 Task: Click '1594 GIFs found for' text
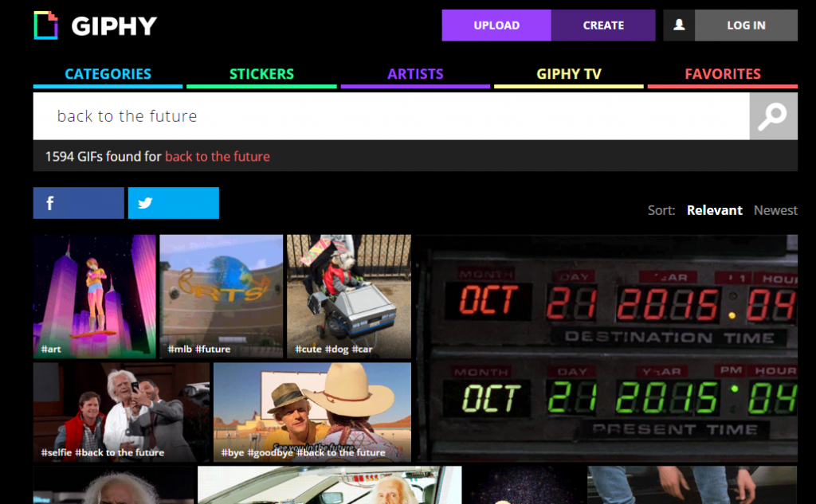click(x=103, y=157)
